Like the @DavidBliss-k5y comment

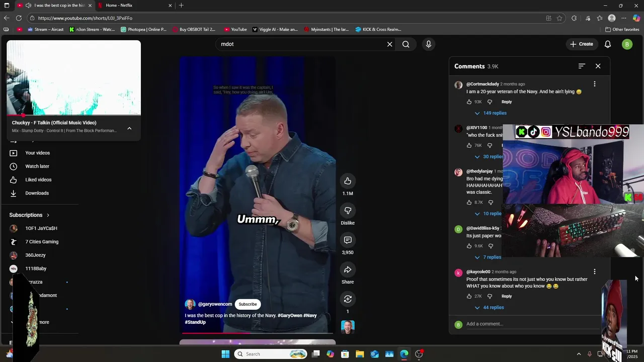[x=469, y=246]
